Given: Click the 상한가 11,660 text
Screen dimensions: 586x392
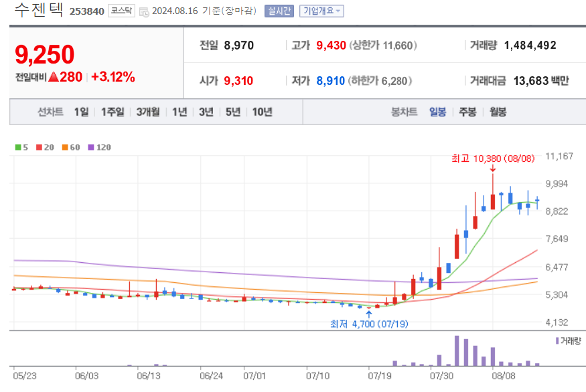Looking at the screenshot, I should point(383,45).
